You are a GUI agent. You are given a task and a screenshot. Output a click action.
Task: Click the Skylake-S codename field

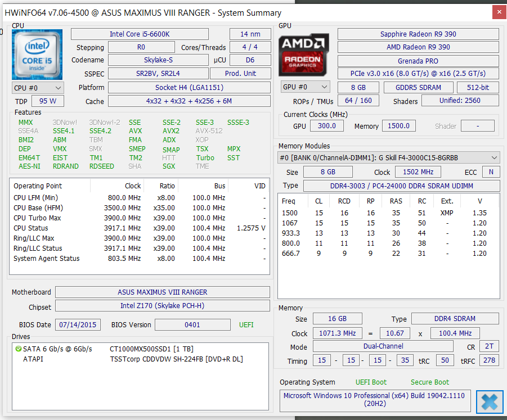[158, 60]
